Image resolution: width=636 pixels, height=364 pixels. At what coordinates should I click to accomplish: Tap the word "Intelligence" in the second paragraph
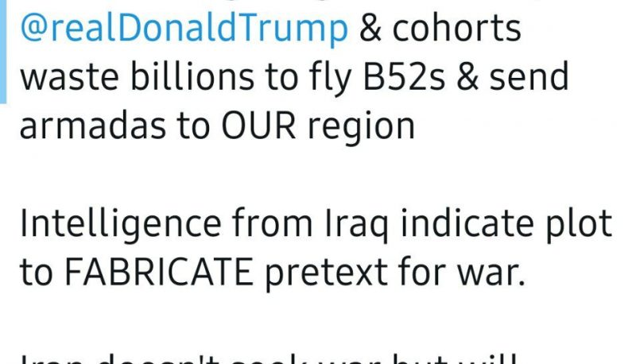click(x=121, y=224)
